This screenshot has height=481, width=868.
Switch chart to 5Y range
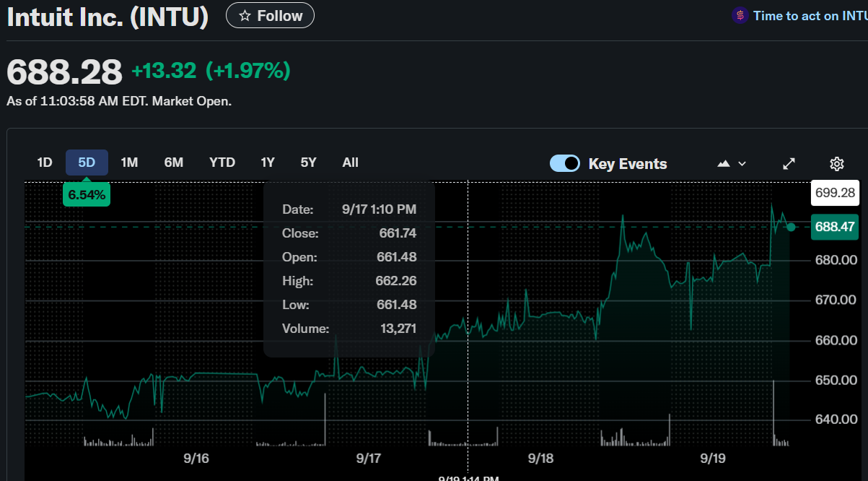(x=309, y=162)
